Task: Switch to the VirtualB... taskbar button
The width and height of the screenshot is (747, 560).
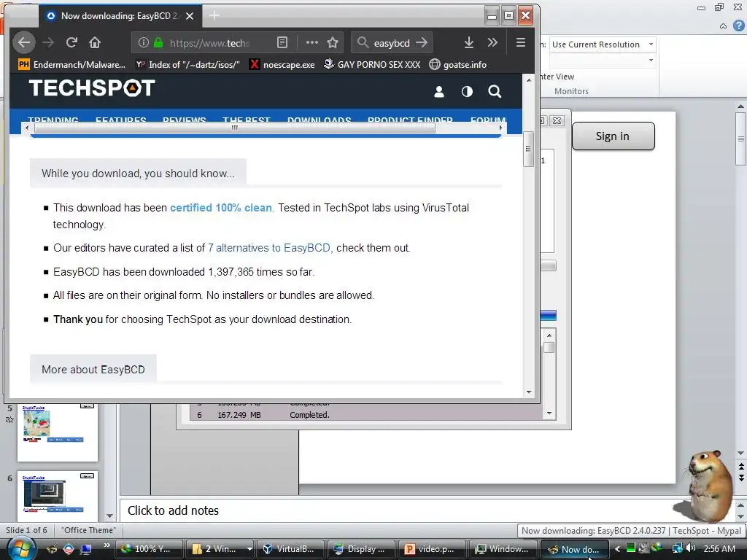Action: [x=290, y=549]
